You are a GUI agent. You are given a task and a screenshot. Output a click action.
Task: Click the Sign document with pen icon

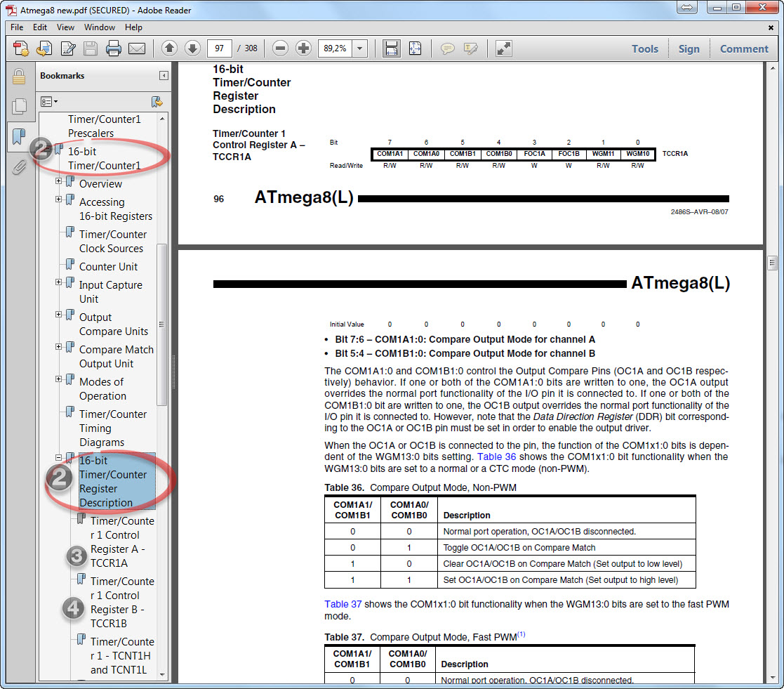click(x=68, y=48)
